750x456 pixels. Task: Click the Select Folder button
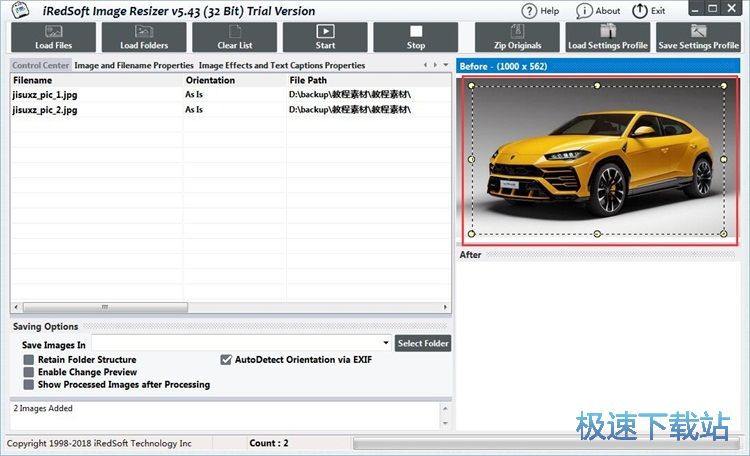click(x=423, y=343)
